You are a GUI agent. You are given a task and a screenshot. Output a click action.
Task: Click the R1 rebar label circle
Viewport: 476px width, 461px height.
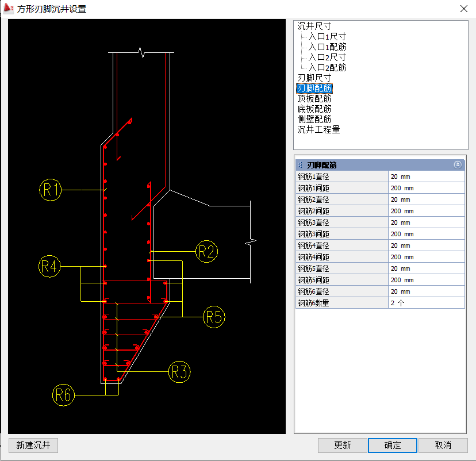click(51, 190)
